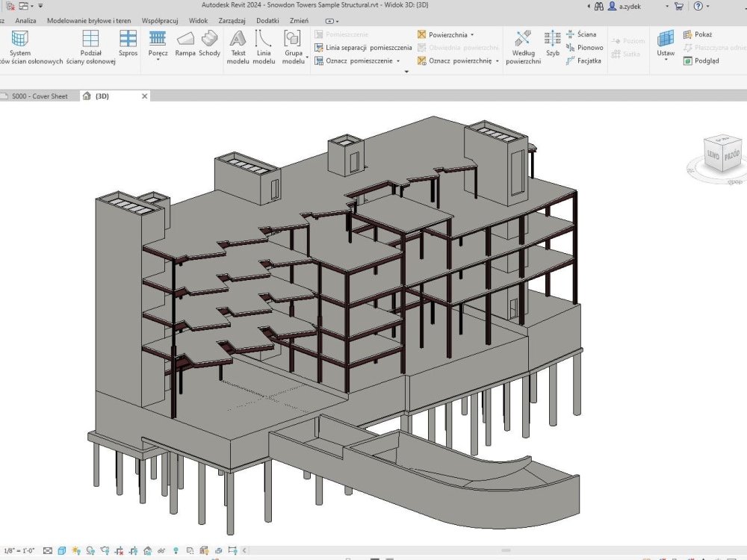The height and width of the screenshot is (560, 747).
Task: Select the Według powierzchni opening tool
Action: pyautogui.click(x=523, y=46)
